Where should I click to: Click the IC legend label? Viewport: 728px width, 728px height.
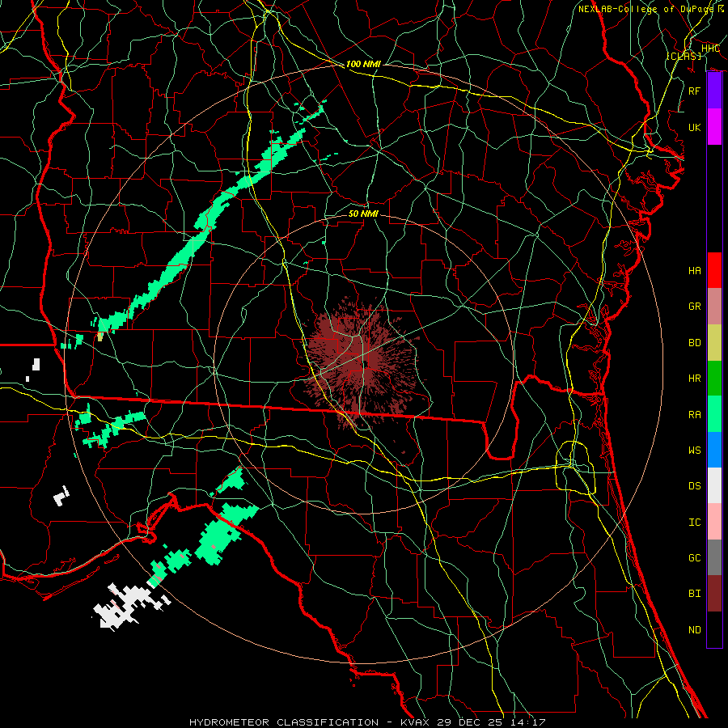coord(694,523)
